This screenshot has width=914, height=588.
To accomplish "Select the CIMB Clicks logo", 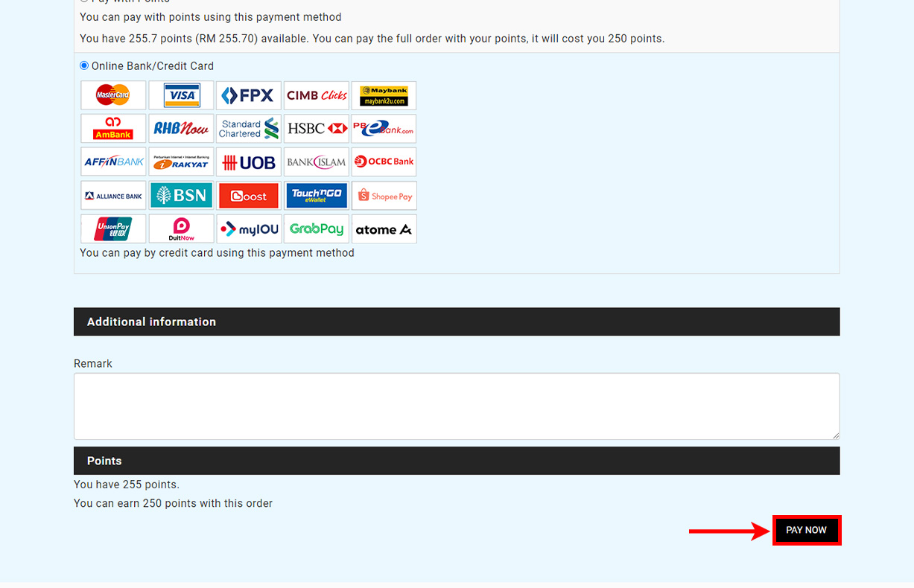I will 317,95.
